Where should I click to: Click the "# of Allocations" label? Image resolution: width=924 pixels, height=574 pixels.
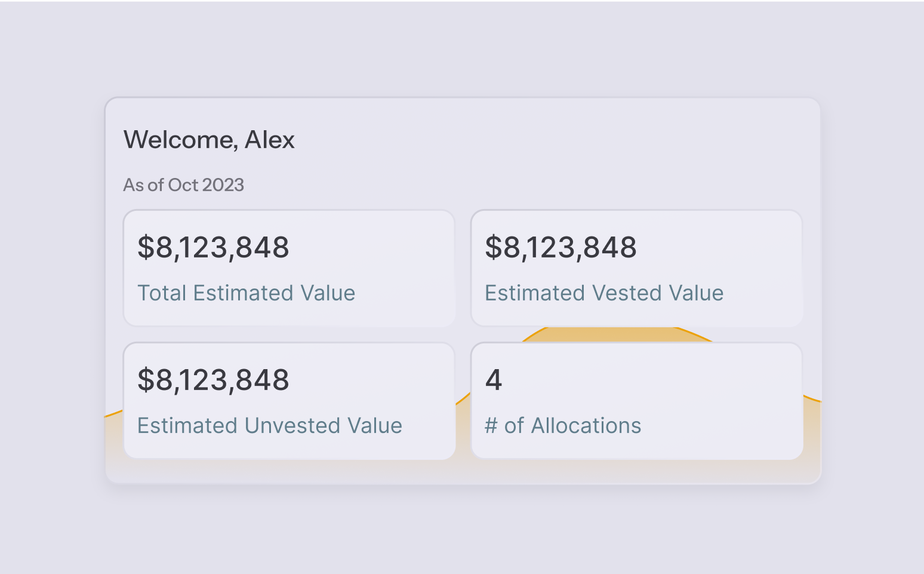click(563, 426)
